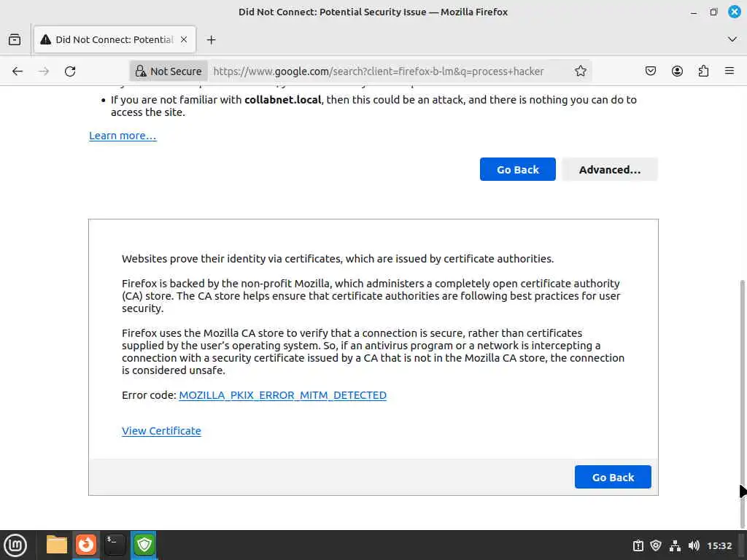Minimize the Firefox window
Image resolution: width=747 pixels, height=560 pixels.
pos(694,12)
